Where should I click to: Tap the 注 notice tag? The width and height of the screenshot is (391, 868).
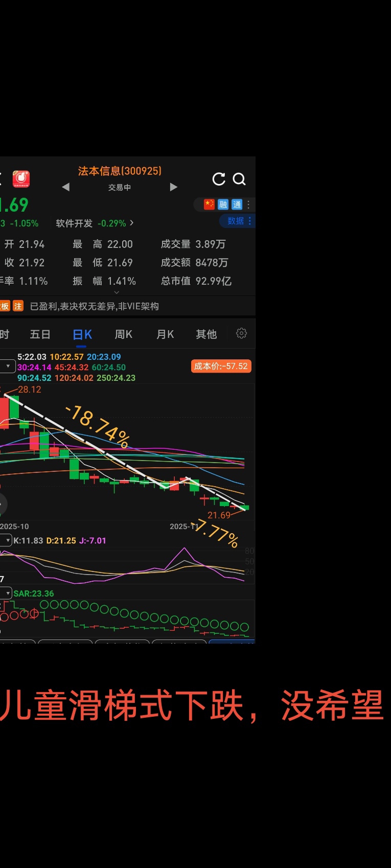click(x=18, y=306)
